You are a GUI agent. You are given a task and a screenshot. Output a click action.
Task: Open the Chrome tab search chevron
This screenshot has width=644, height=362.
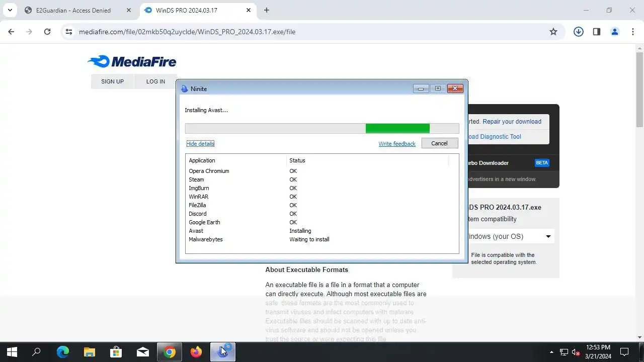coord(10,10)
